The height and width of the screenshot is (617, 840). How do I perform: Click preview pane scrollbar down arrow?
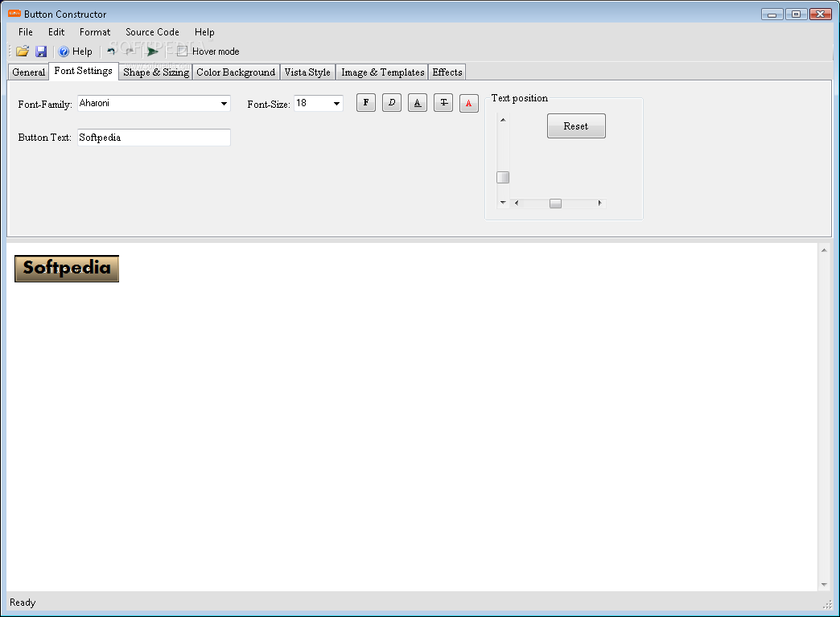click(x=824, y=585)
